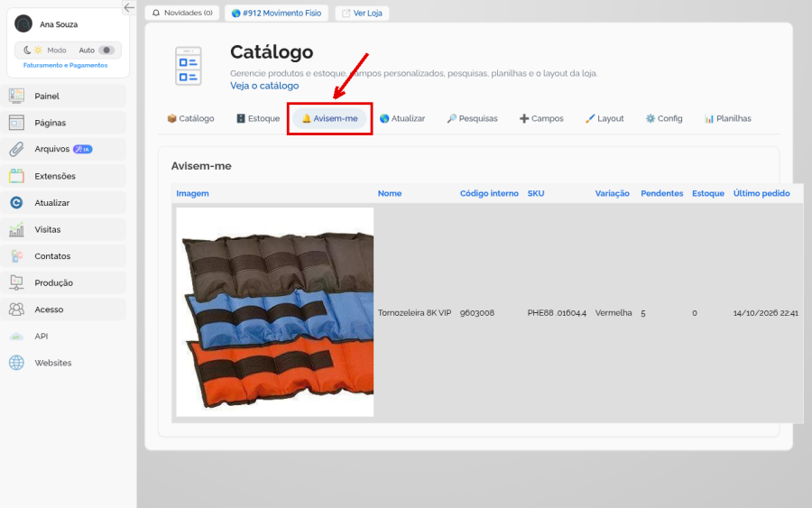Go to the Pesquisas tab
This screenshot has height=508, width=812.
(472, 118)
